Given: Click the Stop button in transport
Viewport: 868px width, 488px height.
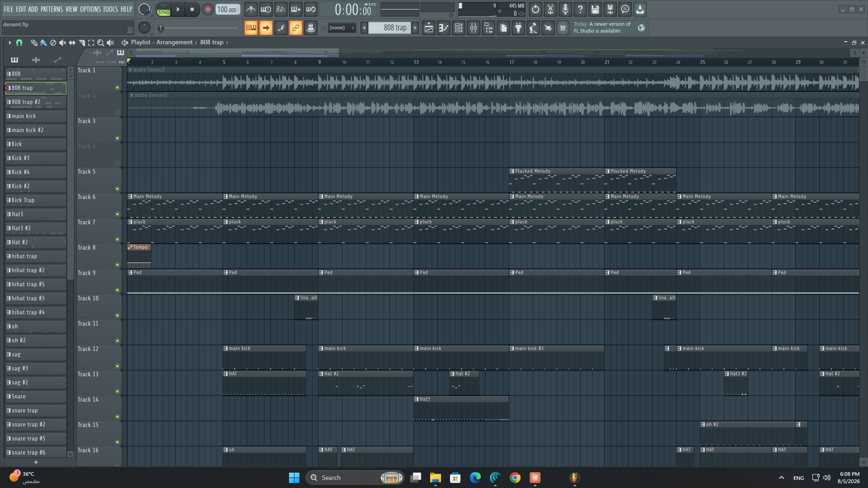Looking at the screenshot, I should [x=192, y=9].
